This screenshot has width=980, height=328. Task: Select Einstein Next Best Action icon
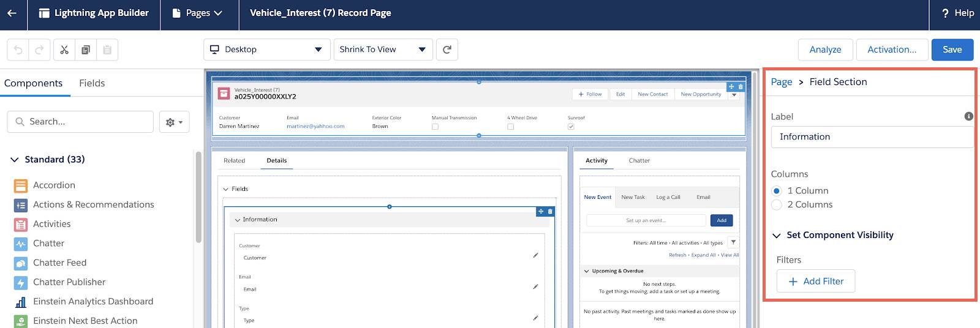21,321
